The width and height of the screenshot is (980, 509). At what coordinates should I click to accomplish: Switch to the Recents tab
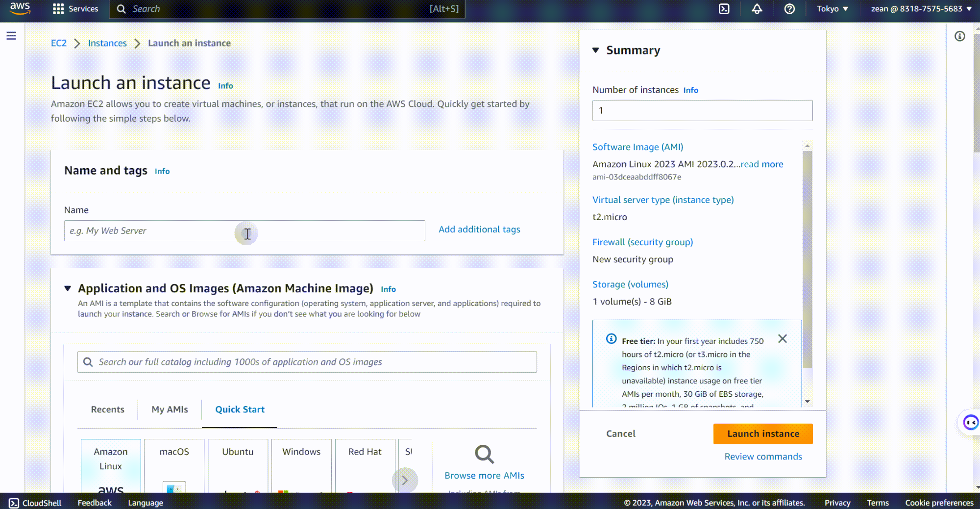(108, 409)
